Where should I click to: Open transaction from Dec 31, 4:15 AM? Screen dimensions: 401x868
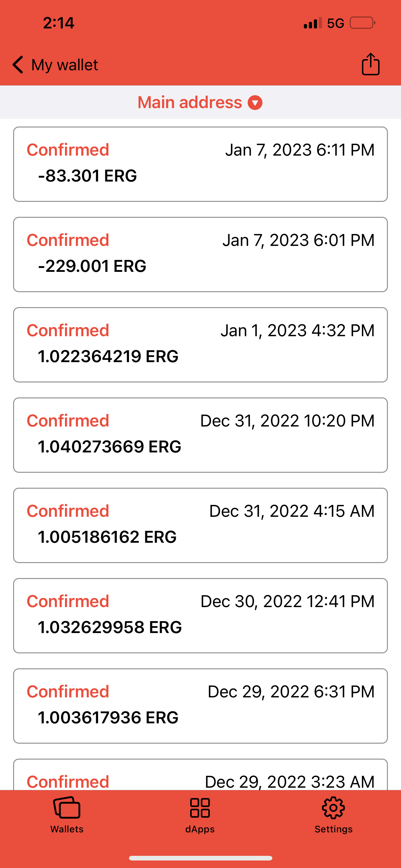[x=200, y=525]
